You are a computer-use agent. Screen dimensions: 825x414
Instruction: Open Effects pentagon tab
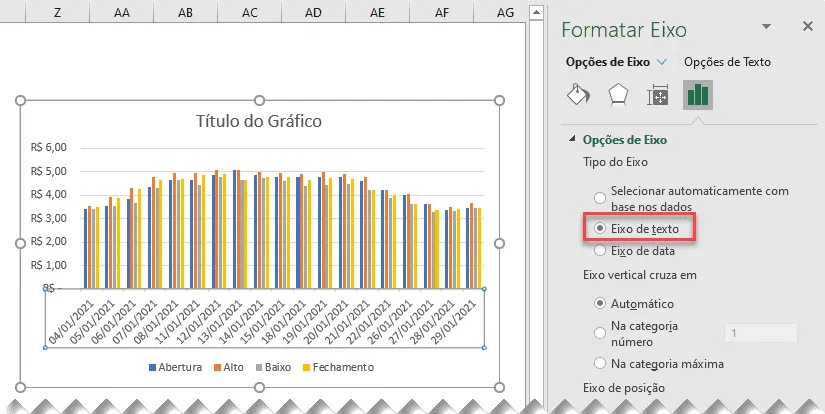click(618, 95)
